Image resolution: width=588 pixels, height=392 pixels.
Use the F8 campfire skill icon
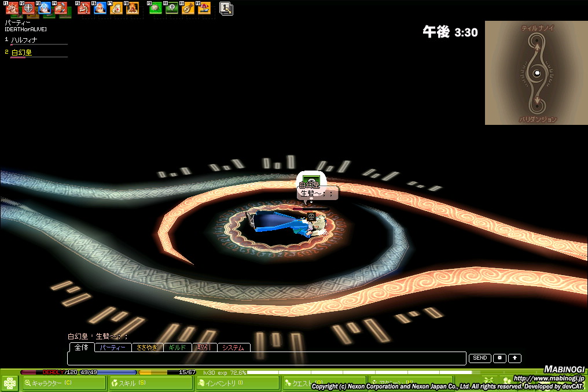133,8
